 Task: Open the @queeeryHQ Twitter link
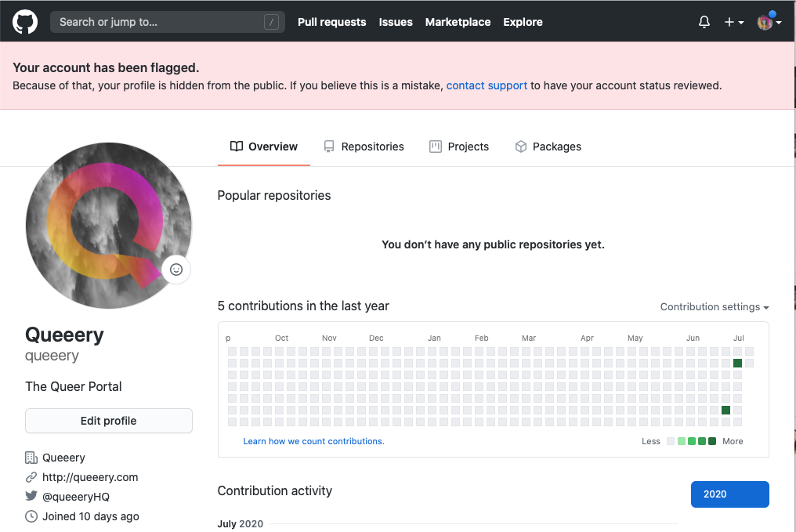76,497
